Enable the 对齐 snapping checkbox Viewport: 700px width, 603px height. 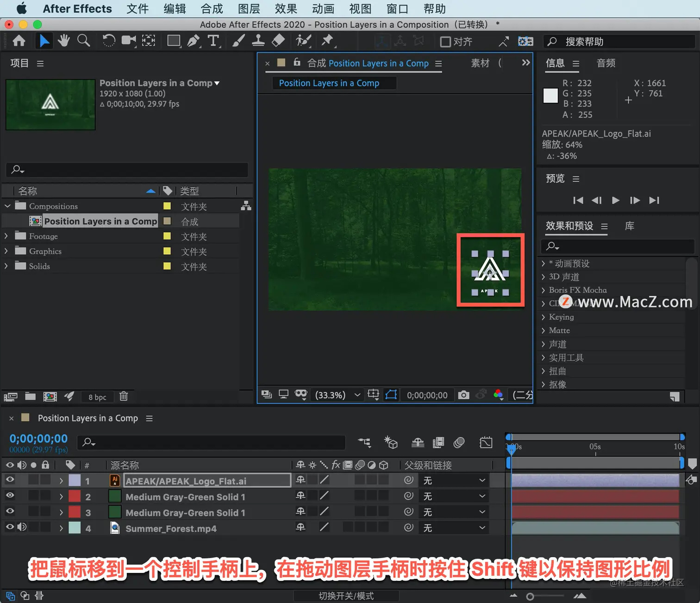tap(445, 42)
